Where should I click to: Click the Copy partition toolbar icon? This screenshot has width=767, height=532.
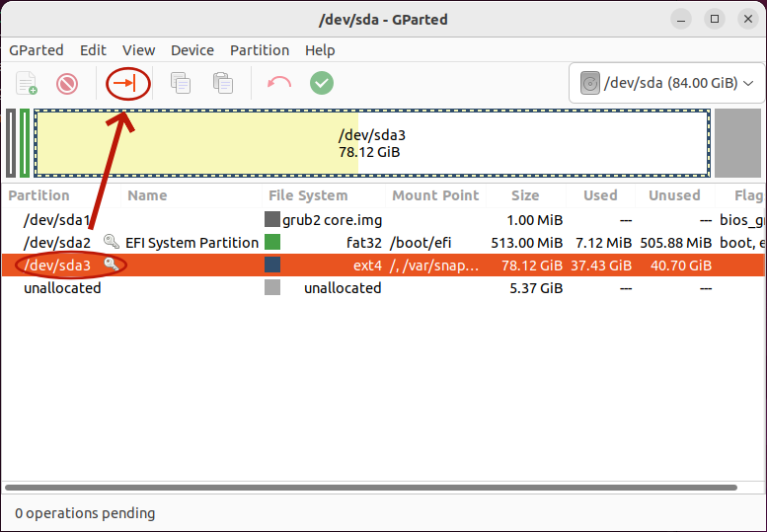coord(181,83)
